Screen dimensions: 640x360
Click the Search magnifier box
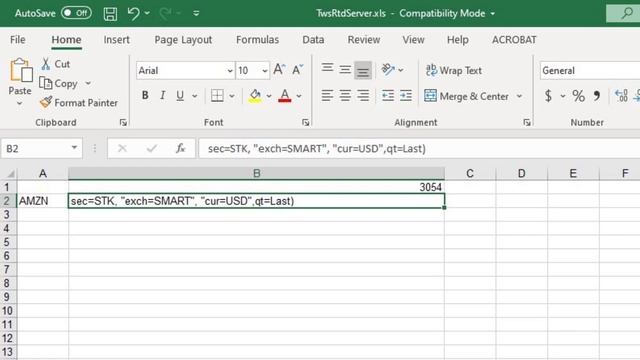pos(624,13)
